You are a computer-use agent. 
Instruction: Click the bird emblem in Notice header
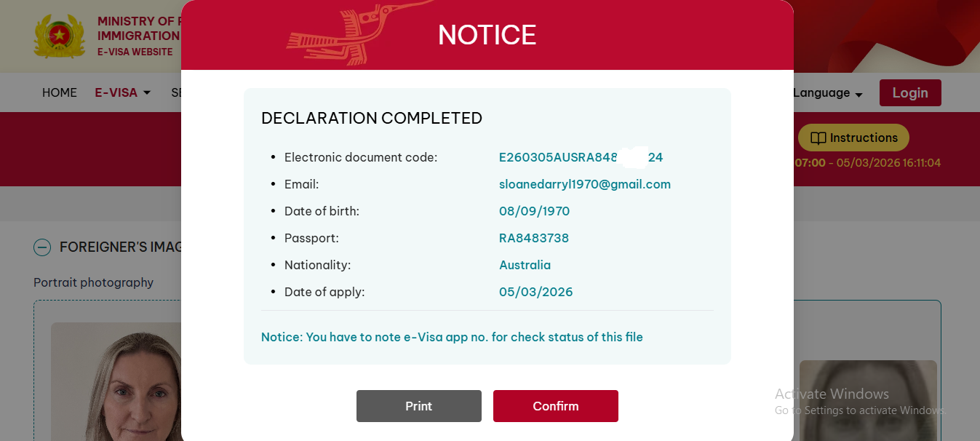343,35
